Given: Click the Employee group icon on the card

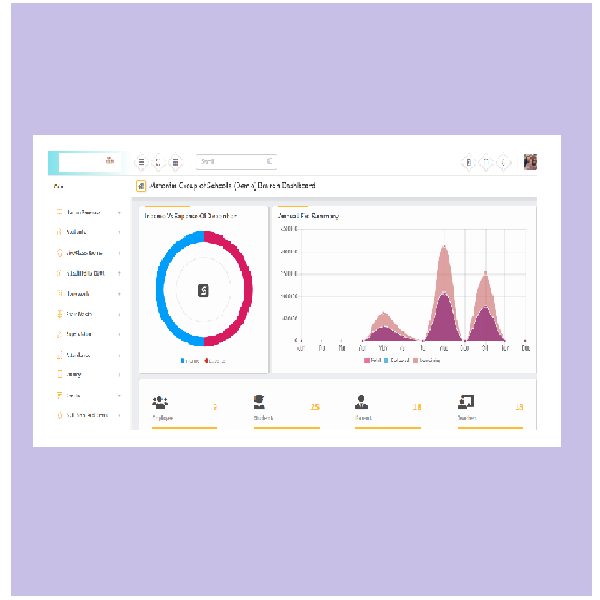Looking at the screenshot, I should (x=160, y=401).
